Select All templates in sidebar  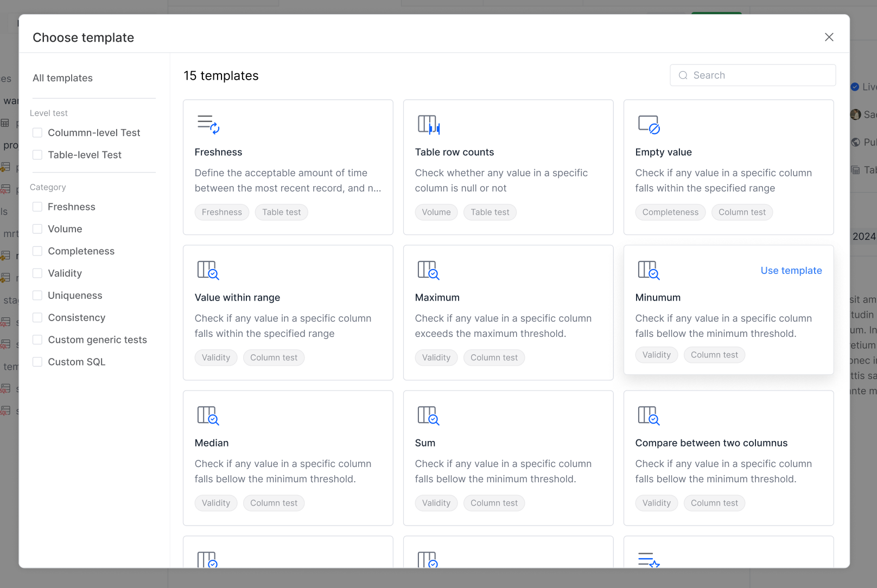click(x=62, y=78)
